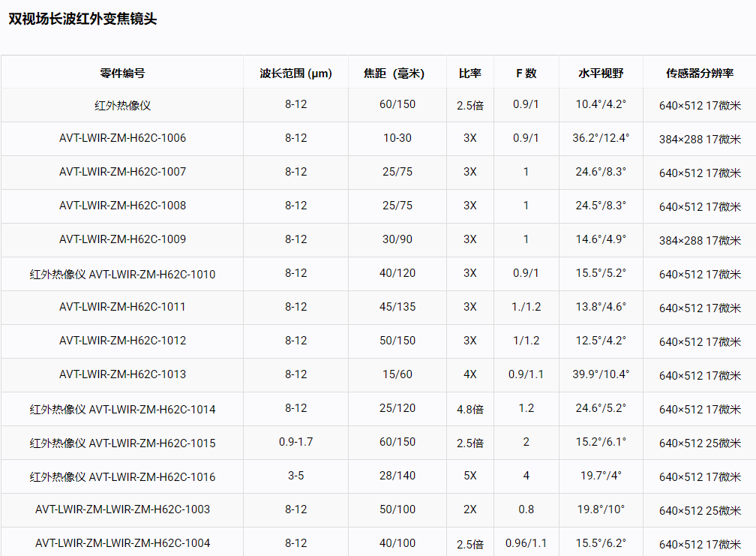Select part number AVT-LWIR-ZM-LWIR-ZM-H62C-1004
This screenshot has height=556, width=756.
pos(122,543)
